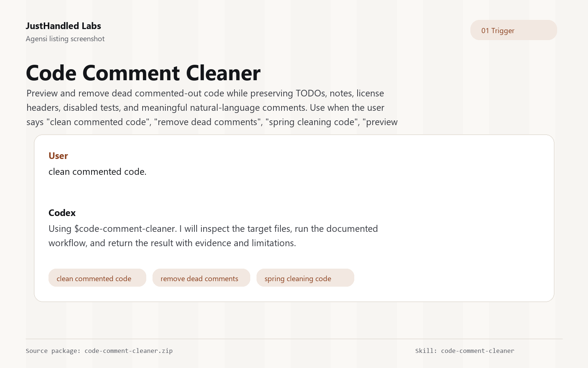
Task: Select the clean commented code chip
Action: (97, 278)
